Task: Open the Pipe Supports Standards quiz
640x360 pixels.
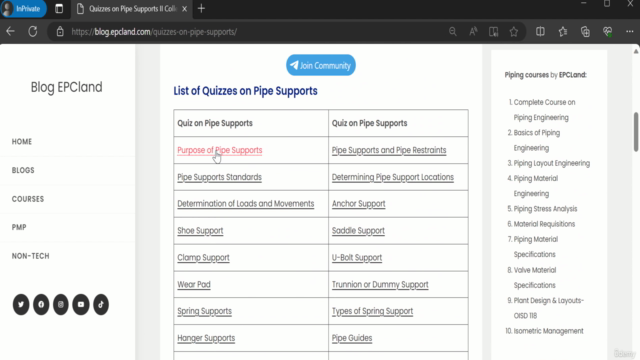Action: 219,177
